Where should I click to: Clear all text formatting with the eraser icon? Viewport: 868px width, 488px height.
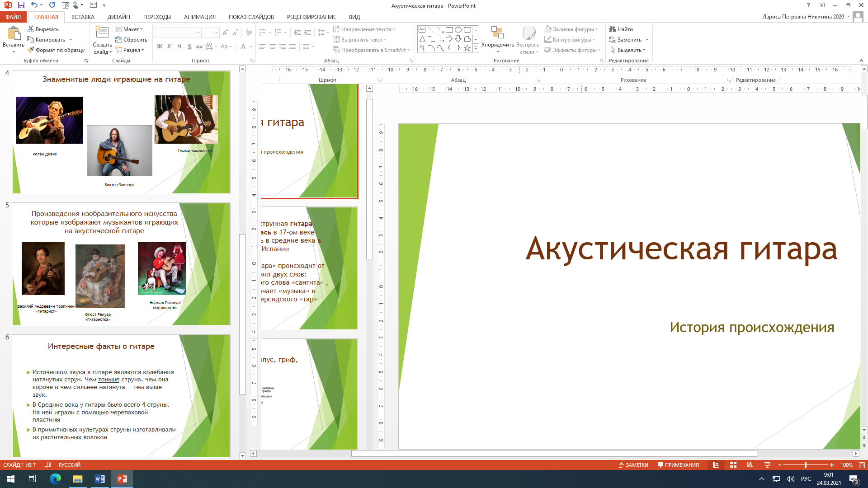pos(249,33)
